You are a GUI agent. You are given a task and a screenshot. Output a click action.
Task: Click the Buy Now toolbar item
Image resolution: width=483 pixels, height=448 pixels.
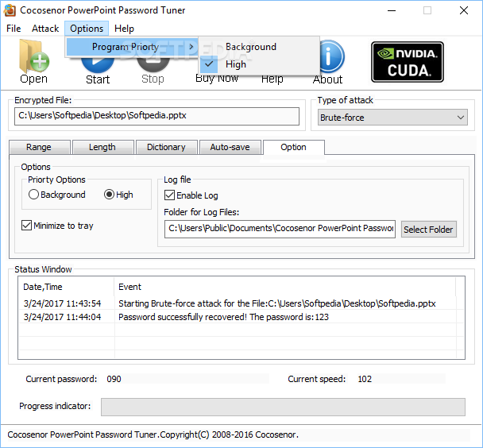tap(217, 79)
